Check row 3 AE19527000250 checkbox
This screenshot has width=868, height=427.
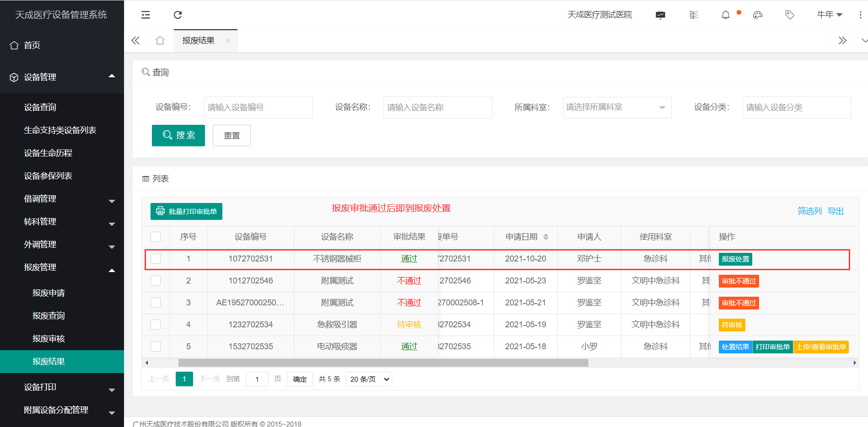click(x=156, y=303)
